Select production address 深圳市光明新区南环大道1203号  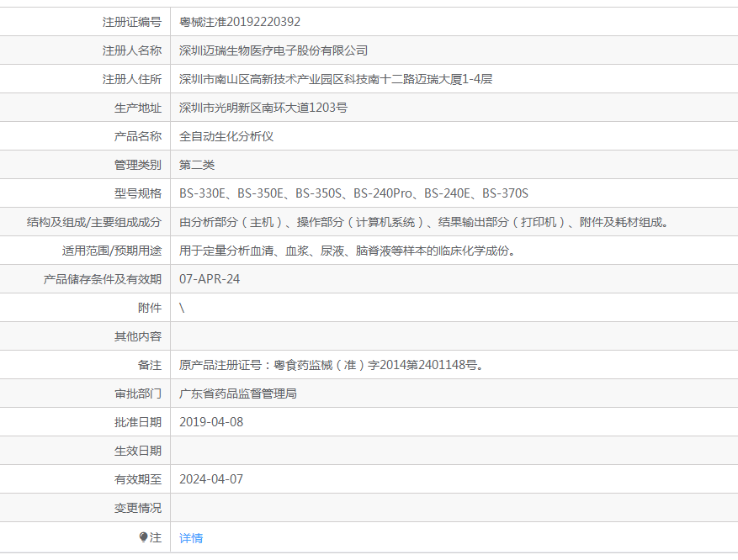263,108
